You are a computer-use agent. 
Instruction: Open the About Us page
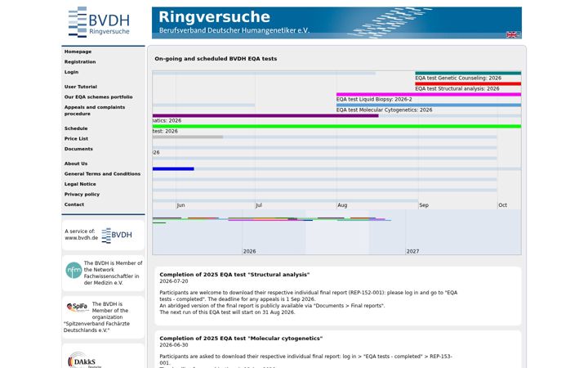point(76,164)
